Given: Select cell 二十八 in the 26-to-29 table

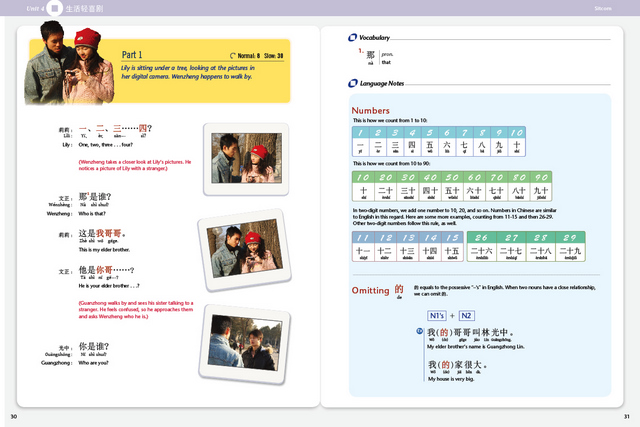Looking at the screenshot, I should pos(541,252).
